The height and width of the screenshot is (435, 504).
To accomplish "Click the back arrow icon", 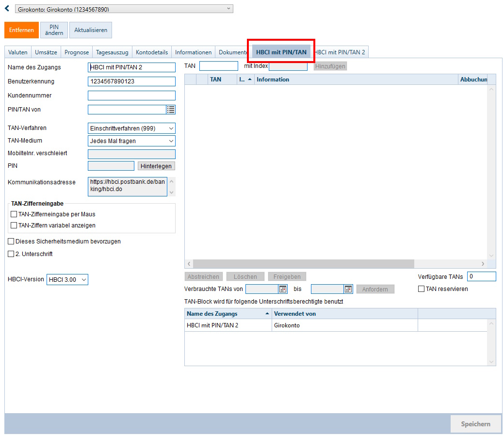I will pyautogui.click(x=7, y=8).
